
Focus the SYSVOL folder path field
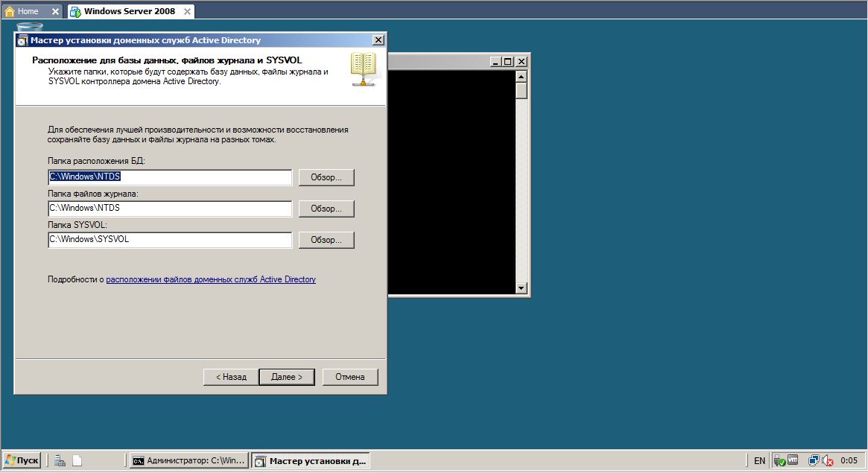[x=170, y=240]
